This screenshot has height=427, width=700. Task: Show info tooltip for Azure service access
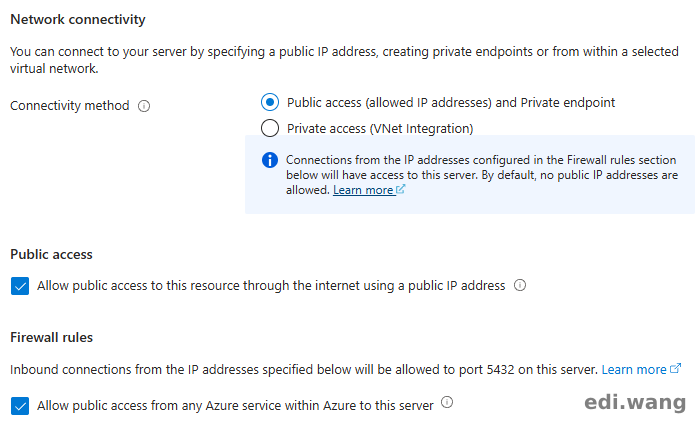pyautogui.click(x=447, y=403)
